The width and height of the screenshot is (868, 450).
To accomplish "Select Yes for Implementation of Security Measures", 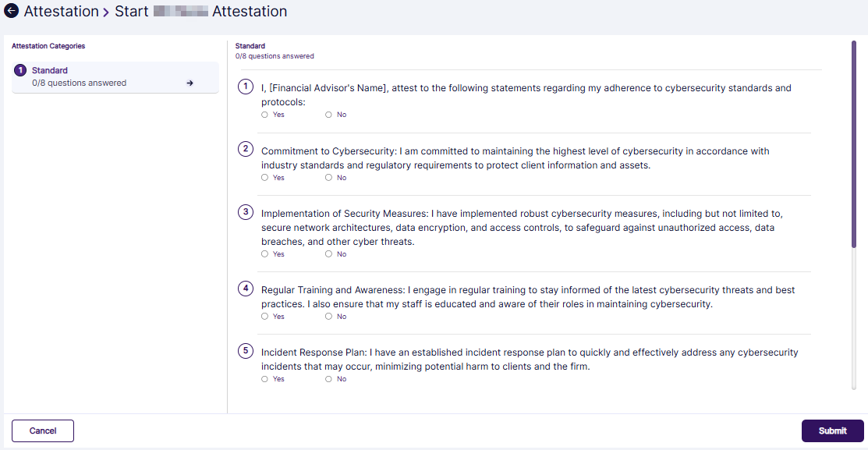I will 264,253.
